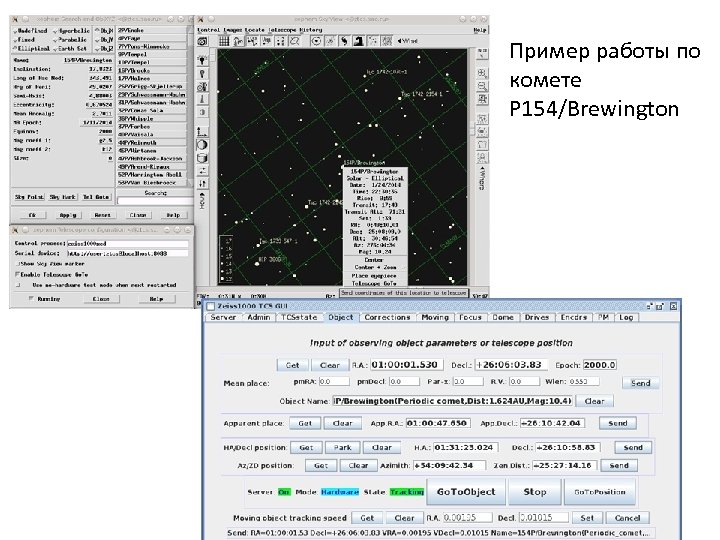Click the GoToObject button
Screen dimensions: 720x540
(466, 492)
